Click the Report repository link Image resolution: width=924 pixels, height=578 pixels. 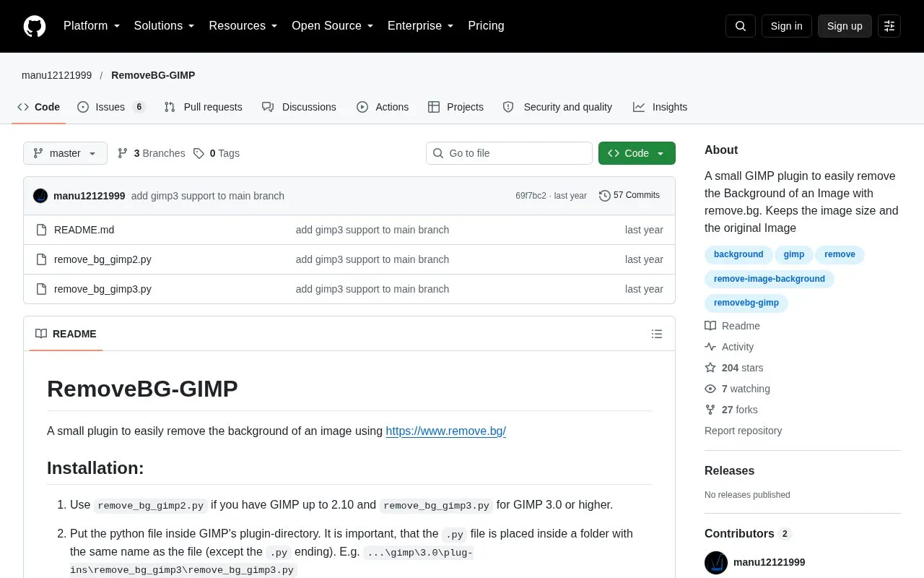pyautogui.click(x=743, y=431)
